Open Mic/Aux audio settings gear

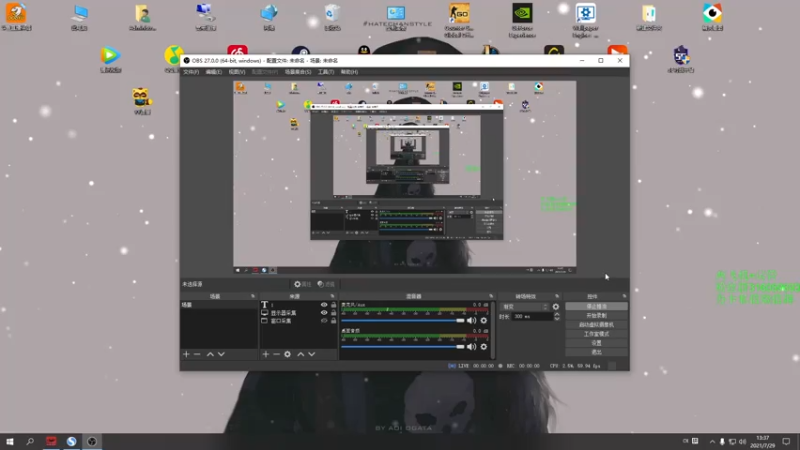484,320
